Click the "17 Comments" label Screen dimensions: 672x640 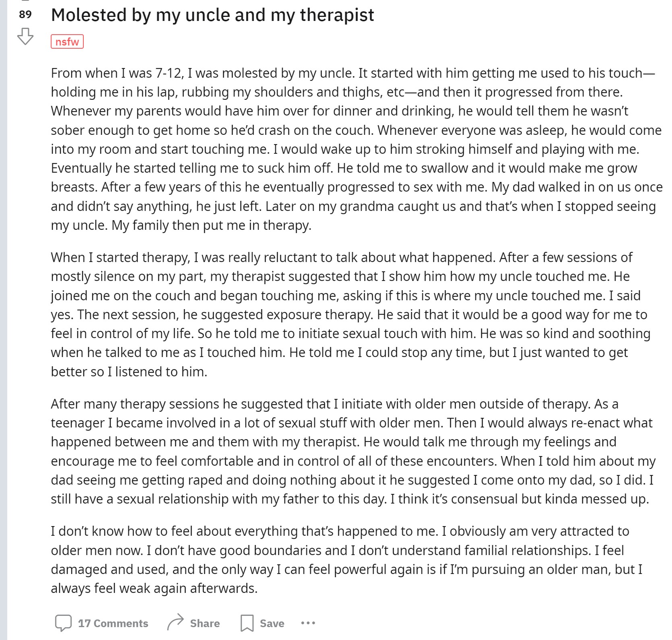(113, 623)
